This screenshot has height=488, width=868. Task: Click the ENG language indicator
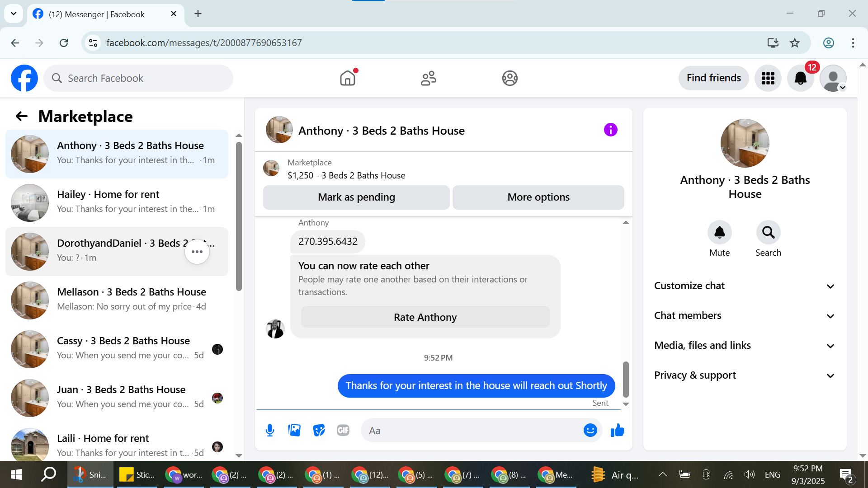773,474
